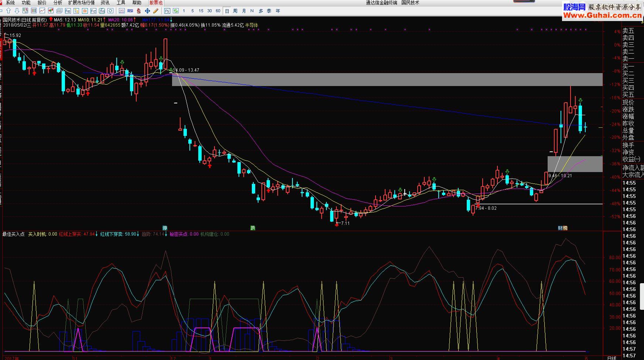Click the MA20: 10.06 label
The image size is (644, 360).
point(120,20)
